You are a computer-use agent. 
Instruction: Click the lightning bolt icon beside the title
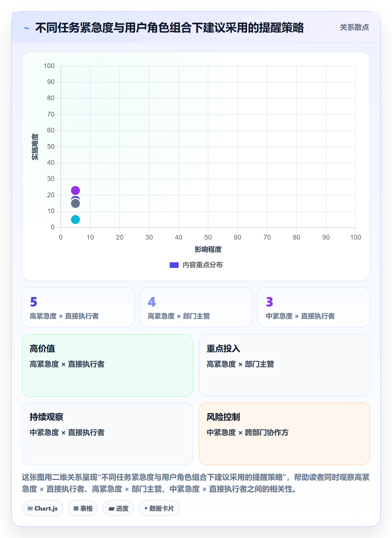click(x=27, y=28)
